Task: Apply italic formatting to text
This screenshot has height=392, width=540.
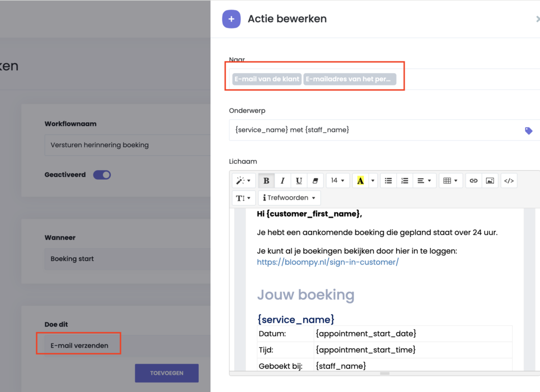Action: point(283,181)
